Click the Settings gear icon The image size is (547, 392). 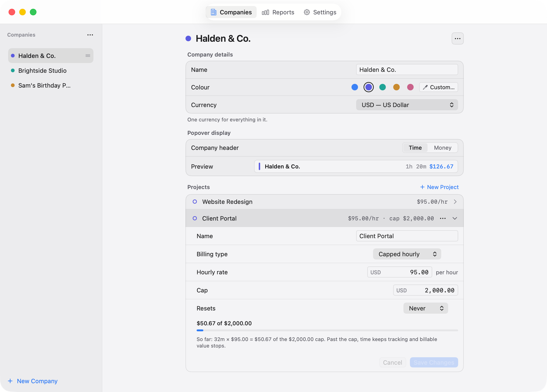point(307,12)
